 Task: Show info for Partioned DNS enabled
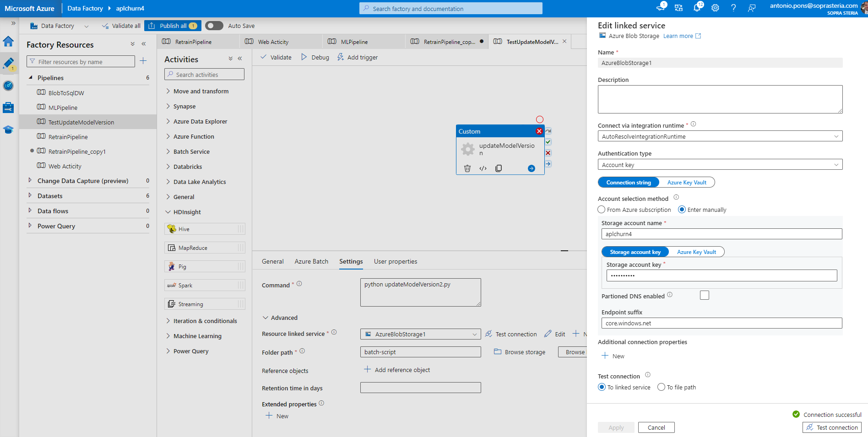(670, 295)
